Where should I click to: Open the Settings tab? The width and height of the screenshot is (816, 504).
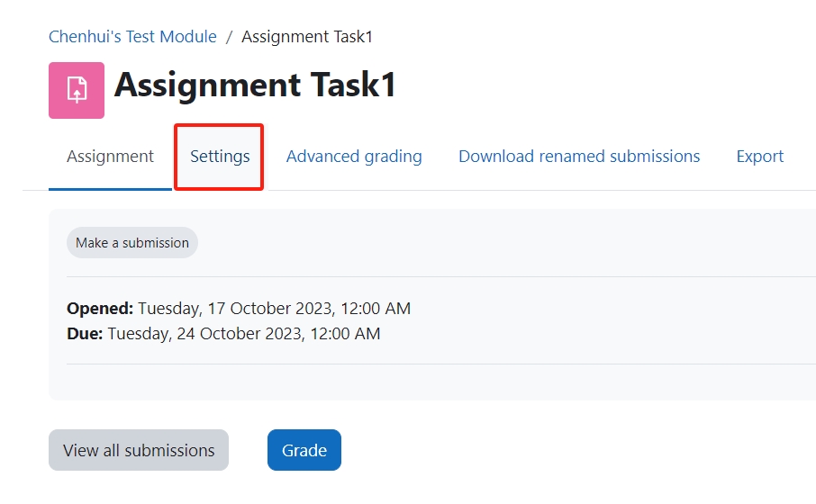tap(220, 157)
